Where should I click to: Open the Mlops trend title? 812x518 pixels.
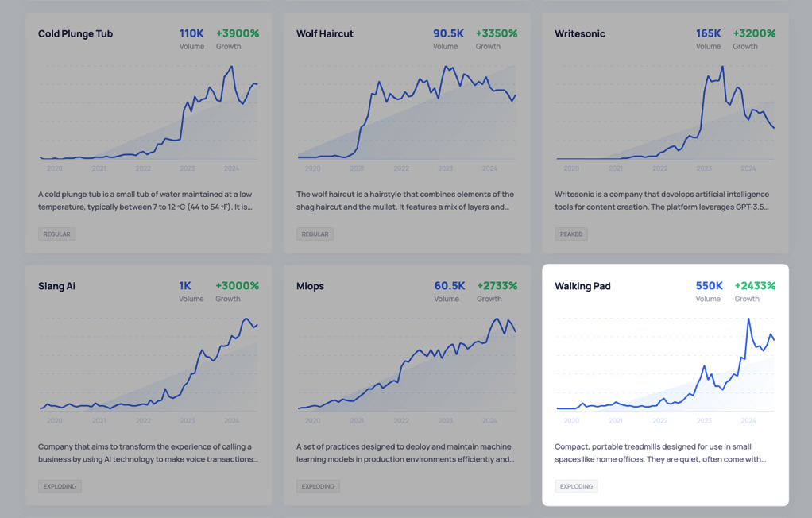pyautogui.click(x=310, y=286)
